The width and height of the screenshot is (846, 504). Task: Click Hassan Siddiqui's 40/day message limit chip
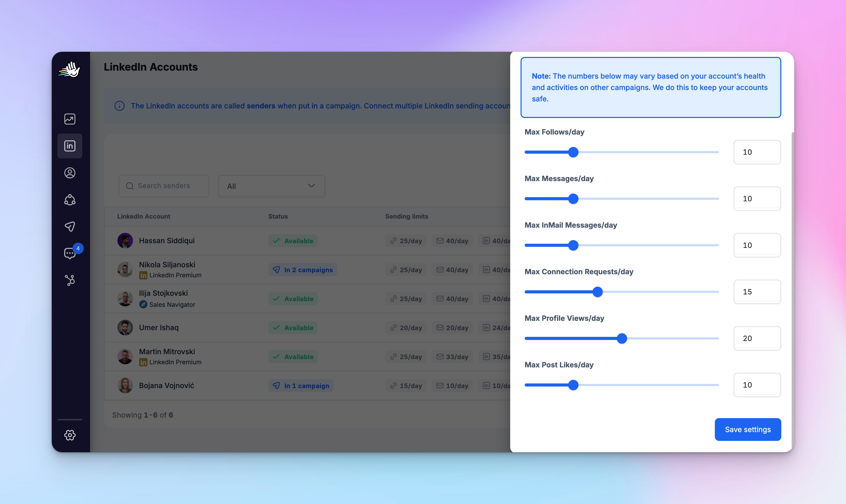pos(452,241)
